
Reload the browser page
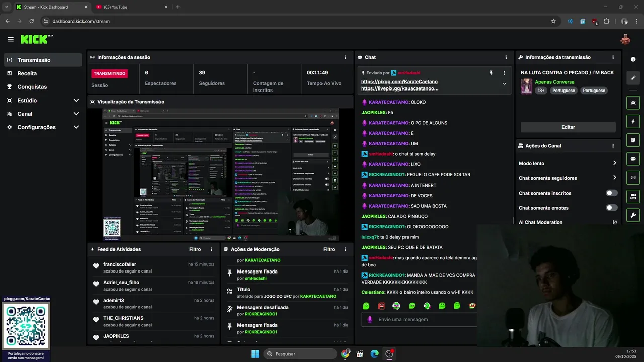pos(31,21)
